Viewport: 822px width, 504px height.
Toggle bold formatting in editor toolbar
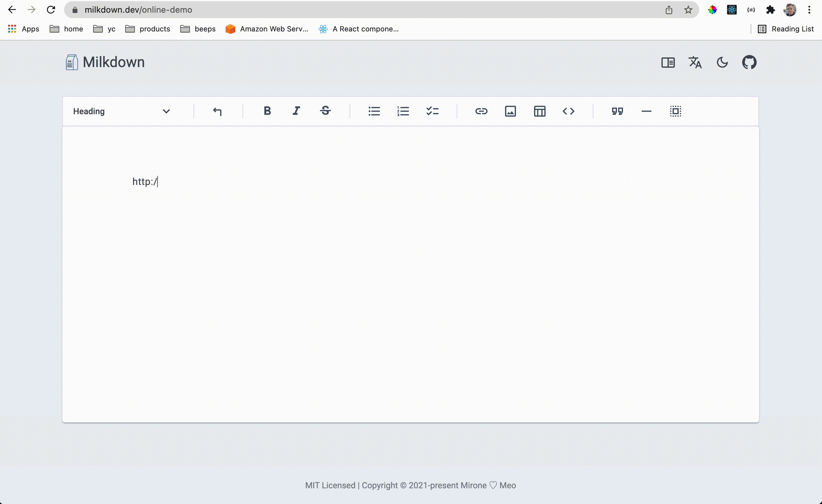pyautogui.click(x=267, y=111)
